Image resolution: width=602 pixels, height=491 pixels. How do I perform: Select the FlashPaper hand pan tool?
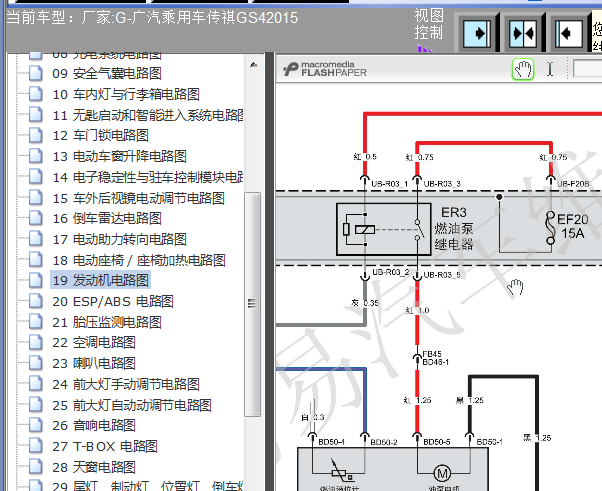point(523,69)
